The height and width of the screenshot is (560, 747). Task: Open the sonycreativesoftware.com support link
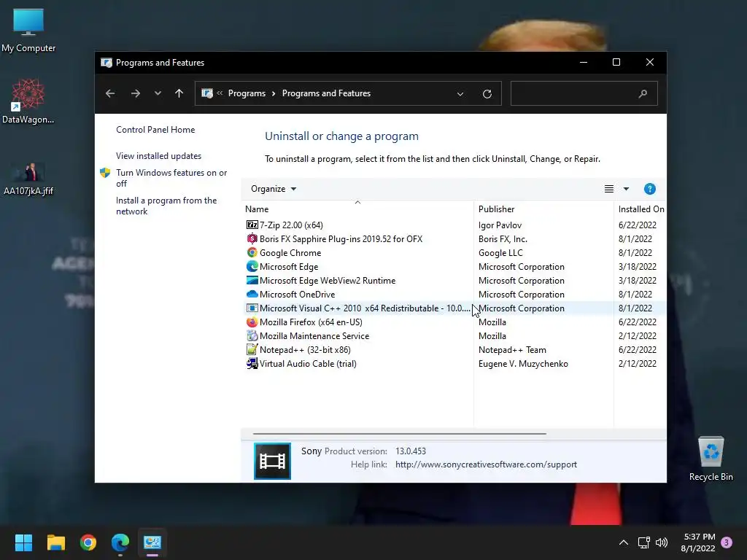point(486,464)
